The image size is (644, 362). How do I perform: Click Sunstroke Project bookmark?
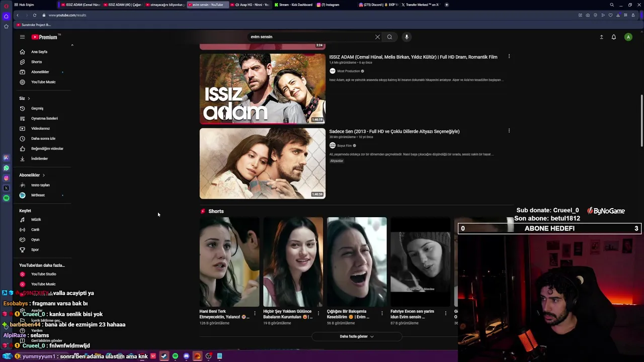34,25
